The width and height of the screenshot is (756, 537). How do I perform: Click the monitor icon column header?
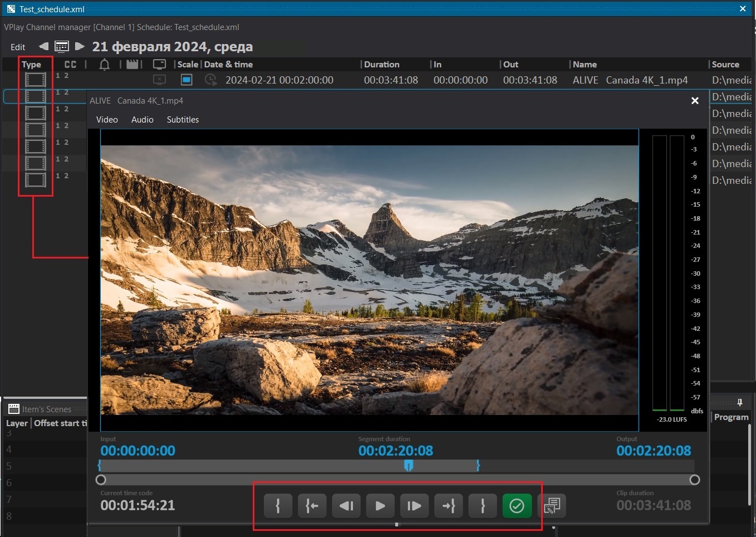159,65
